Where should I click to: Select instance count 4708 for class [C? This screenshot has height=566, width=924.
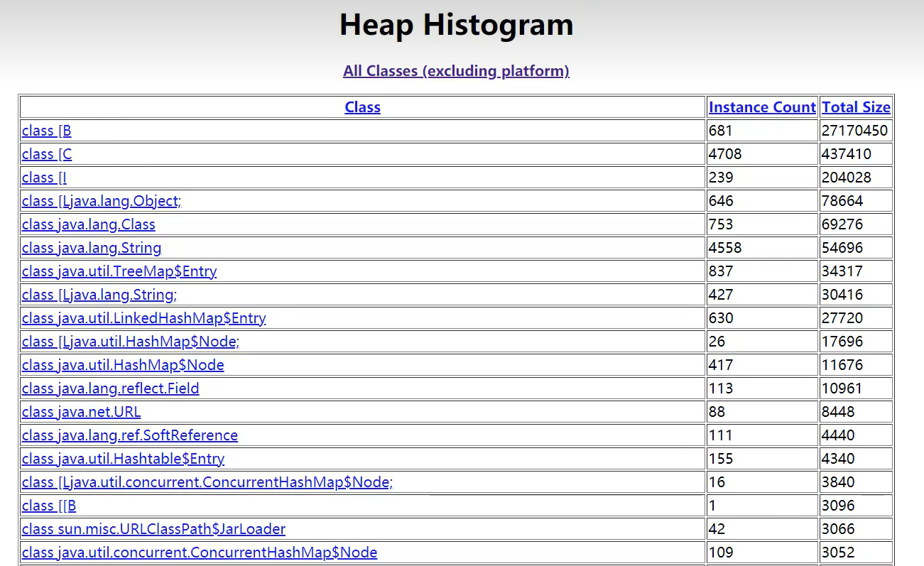(725, 154)
